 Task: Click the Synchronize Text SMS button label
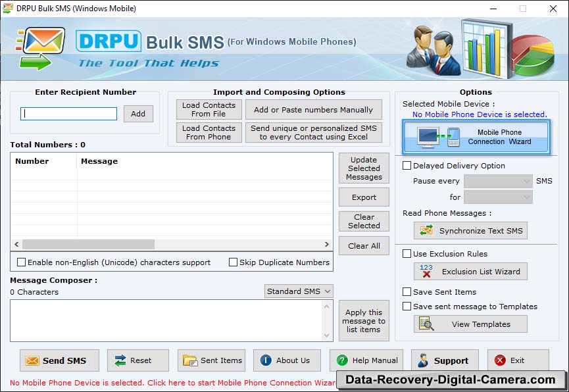pyautogui.click(x=481, y=231)
